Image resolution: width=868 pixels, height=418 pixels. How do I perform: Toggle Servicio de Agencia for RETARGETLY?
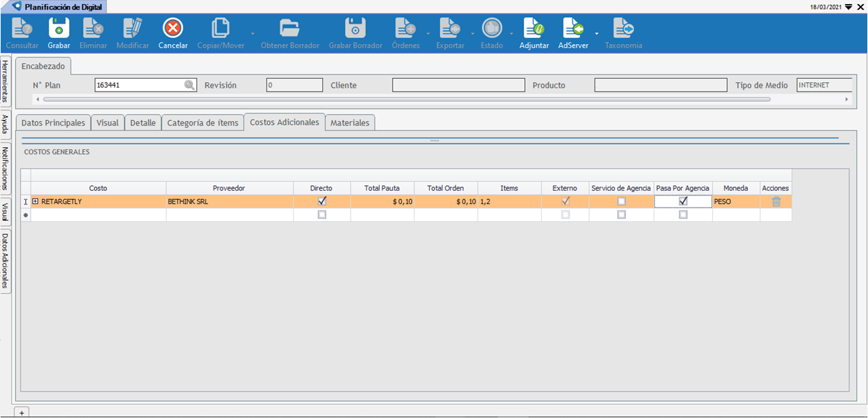click(621, 202)
